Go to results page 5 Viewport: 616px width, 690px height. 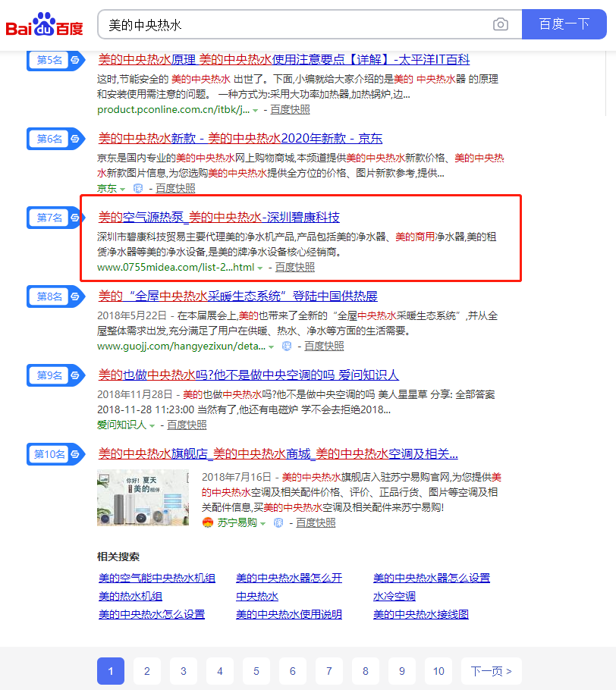[x=256, y=671]
